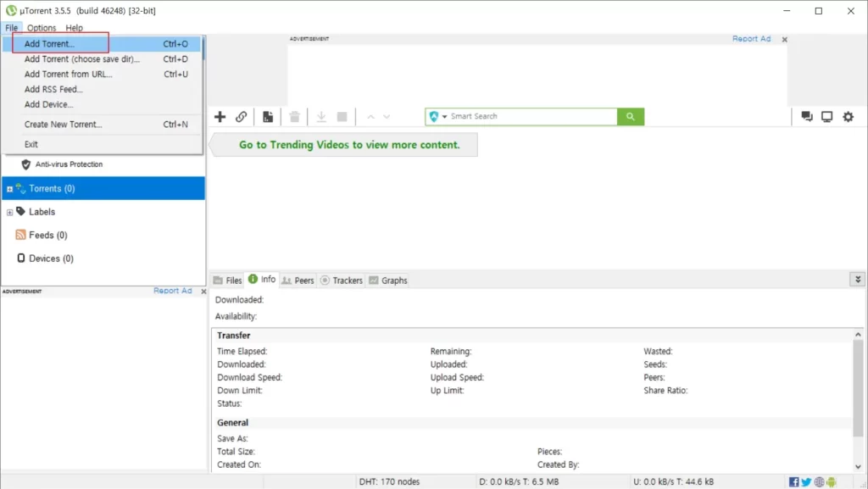Click the Move Up Queue arrow
868x489 pixels.
pyautogui.click(x=371, y=117)
